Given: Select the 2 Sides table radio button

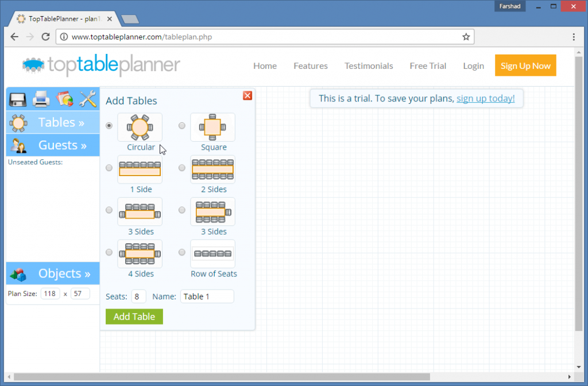Looking at the screenshot, I should point(182,168).
